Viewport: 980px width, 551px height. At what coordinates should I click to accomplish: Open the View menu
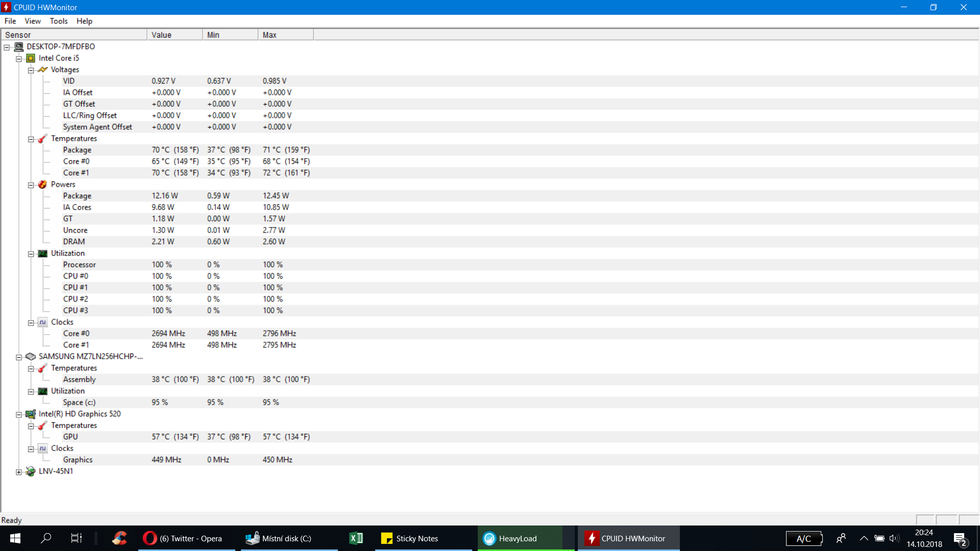pos(32,21)
